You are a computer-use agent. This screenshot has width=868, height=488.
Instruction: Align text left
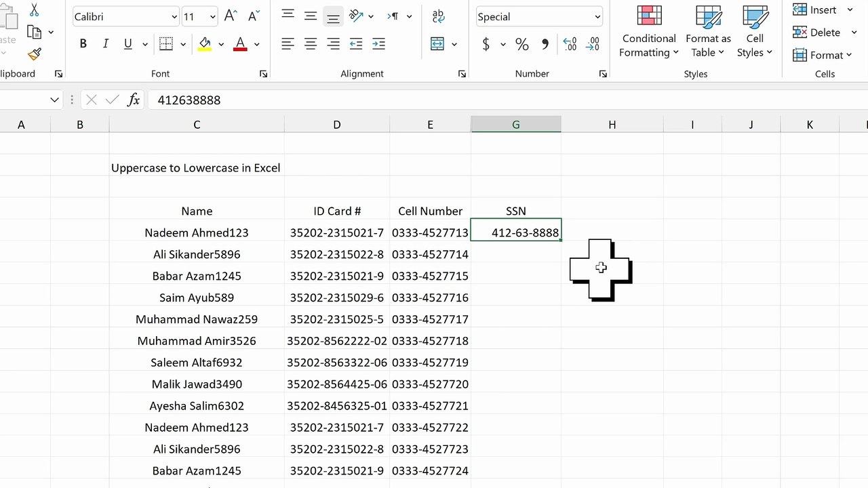click(288, 44)
